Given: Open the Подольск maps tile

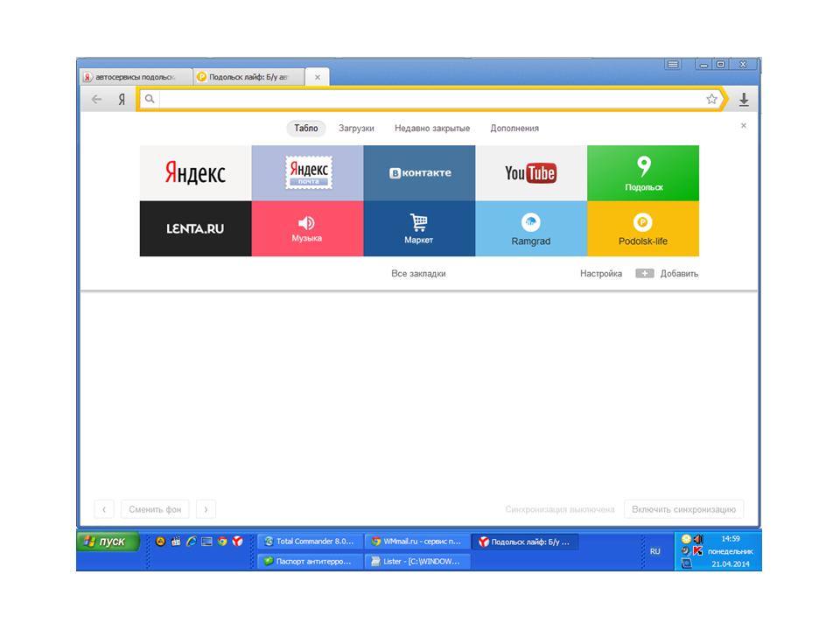Looking at the screenshot, I should tap(643, 173).
